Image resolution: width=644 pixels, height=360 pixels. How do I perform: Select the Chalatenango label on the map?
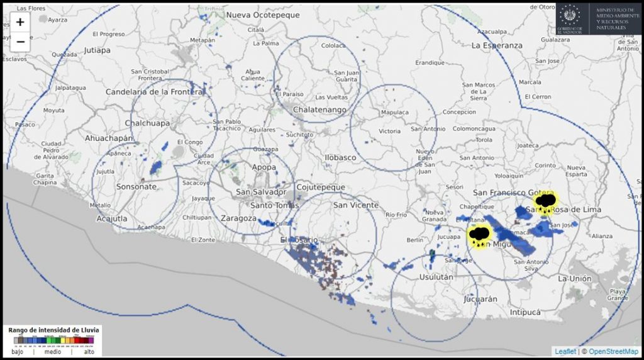(x=319, y=110)
